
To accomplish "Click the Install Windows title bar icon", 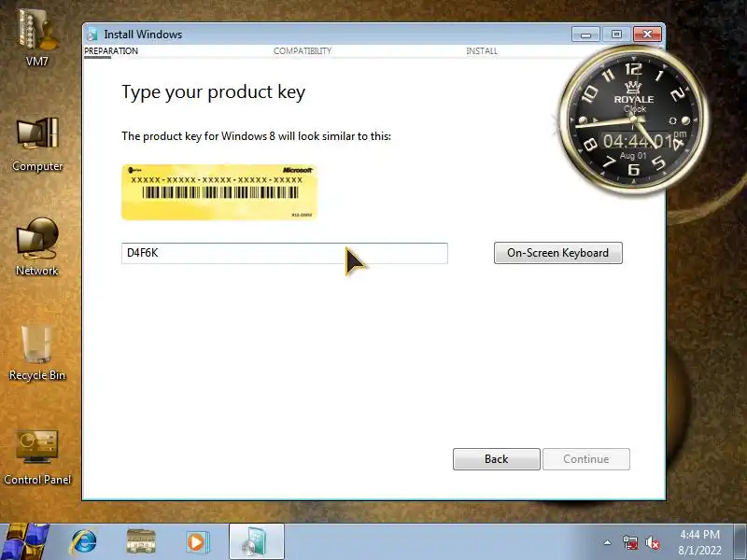I will coord(92,35).
